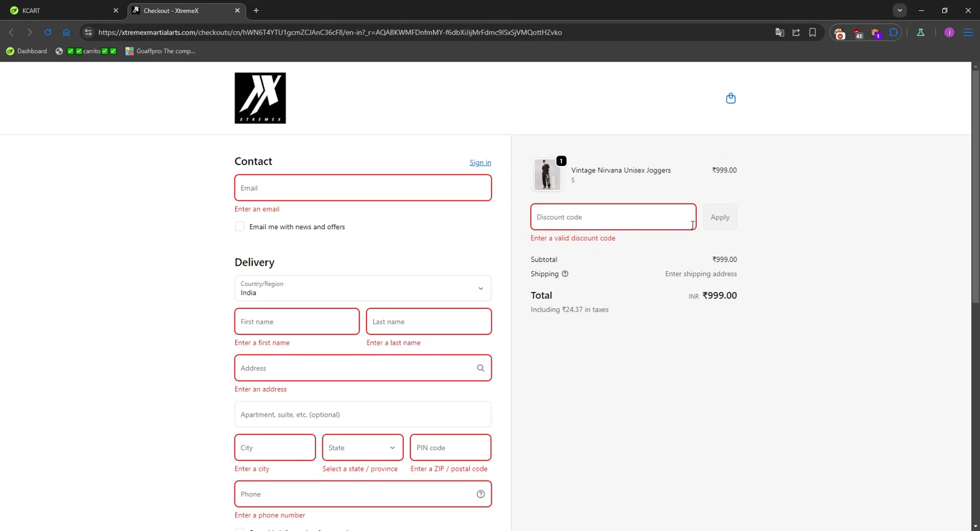Close the KCART tab

pyautogui.click(x=116, y=10)
